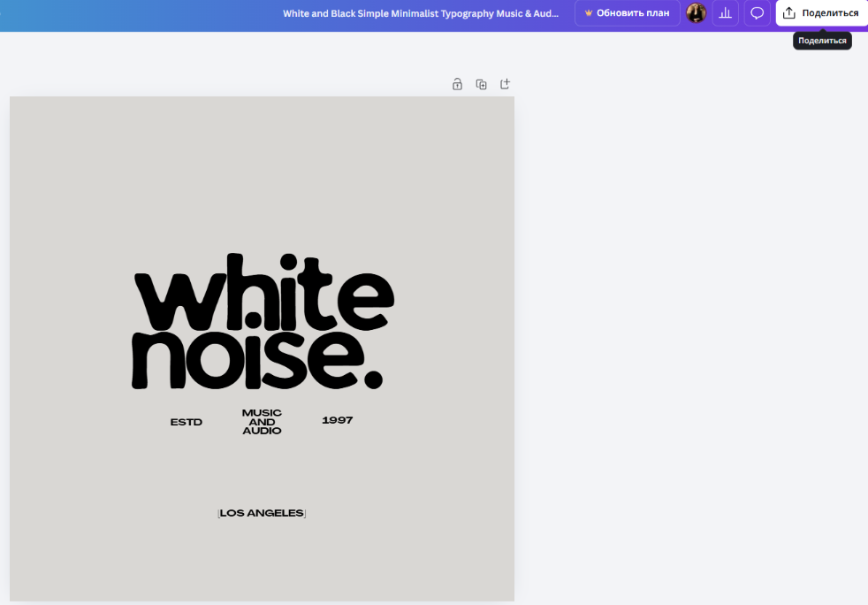
Task: Select the MUSIC AND AUDIO text block
Action: pos(262,422)
